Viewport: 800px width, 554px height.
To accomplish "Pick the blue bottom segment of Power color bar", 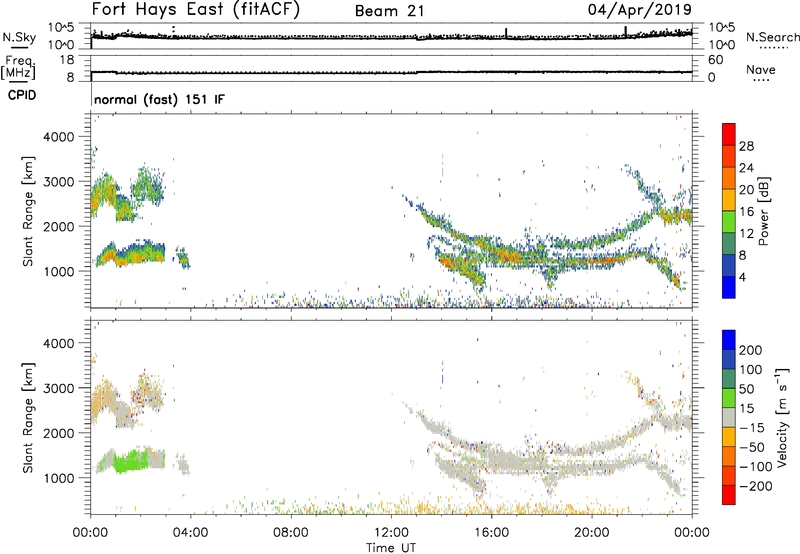I will (729, 287).
